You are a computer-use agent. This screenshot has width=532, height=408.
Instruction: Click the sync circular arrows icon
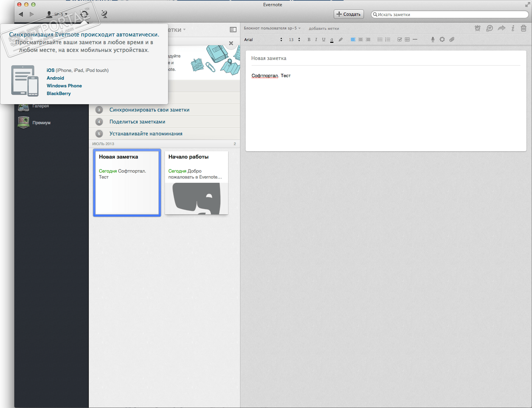(84, 14)
